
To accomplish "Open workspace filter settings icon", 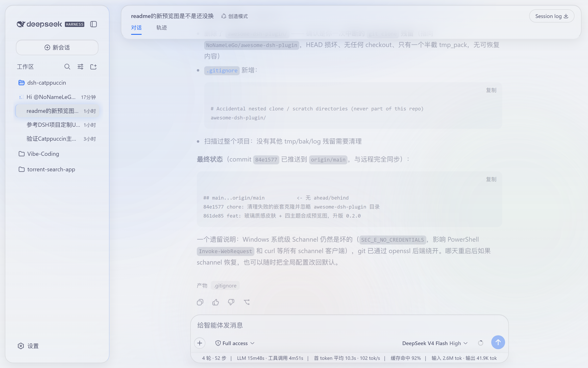I will [80, 67].
